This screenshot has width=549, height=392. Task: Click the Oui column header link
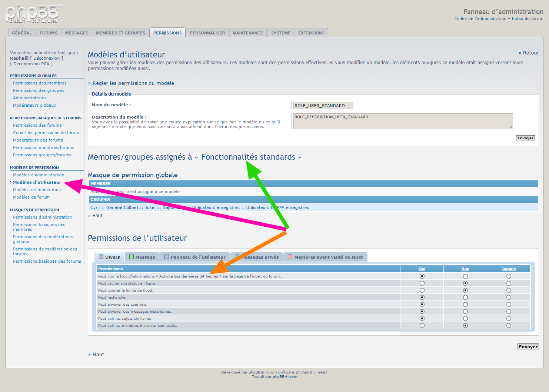click(422, 269)
